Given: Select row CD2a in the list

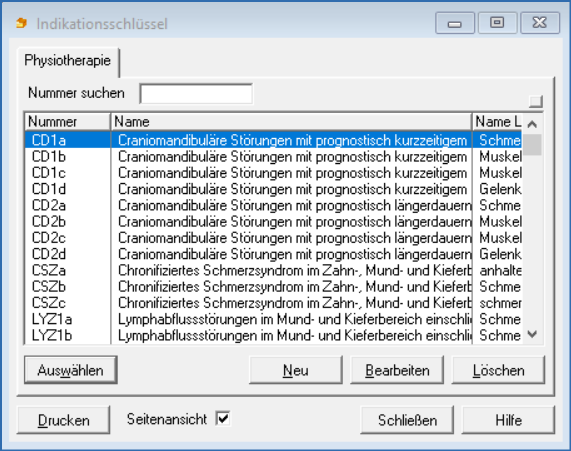Looking at the screenshot, I should click(x=273, y=205).
